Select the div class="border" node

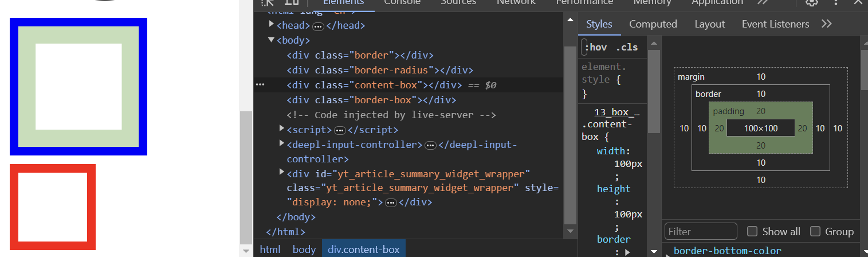(x=360, y=55)
